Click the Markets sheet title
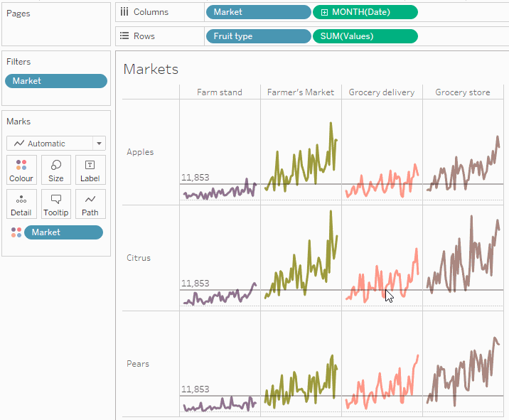Viewport: 509px width, 420px height. (151, 69)
